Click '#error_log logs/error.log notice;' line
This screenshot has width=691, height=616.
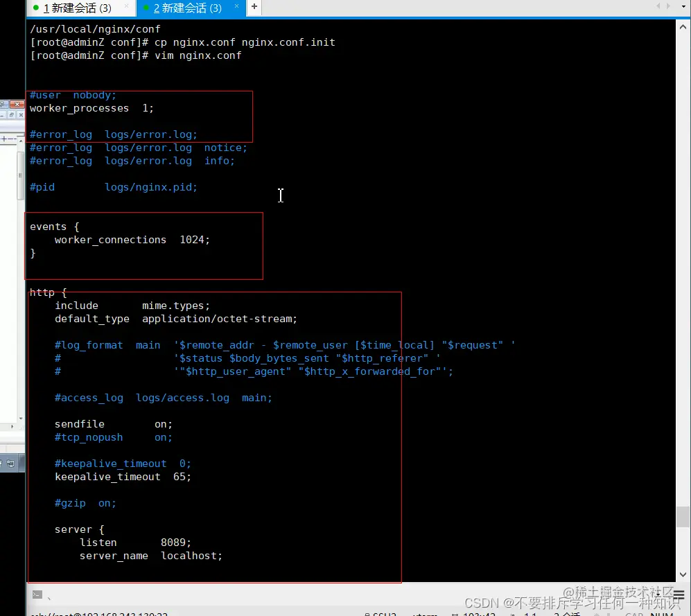click(x=139, y=148)
